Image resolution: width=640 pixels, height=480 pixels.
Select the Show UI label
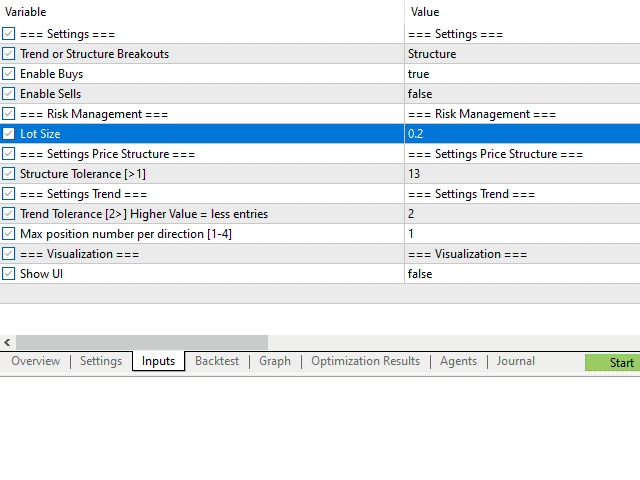[x=41, y=273]
